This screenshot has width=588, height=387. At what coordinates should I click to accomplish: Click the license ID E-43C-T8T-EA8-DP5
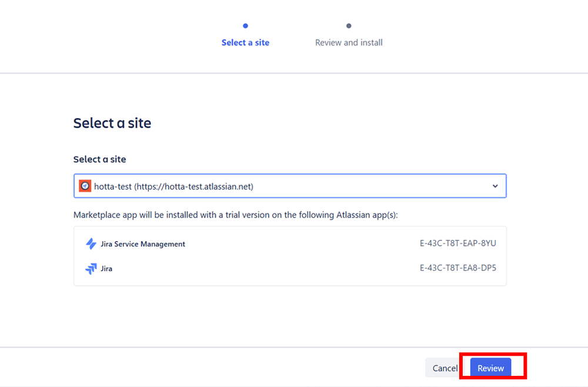tap(458, 268)
